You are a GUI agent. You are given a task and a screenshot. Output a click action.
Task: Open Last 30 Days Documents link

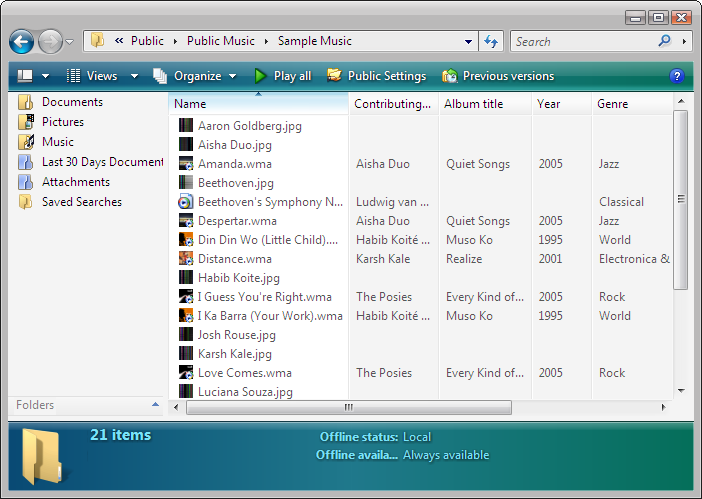pos(102,162)
